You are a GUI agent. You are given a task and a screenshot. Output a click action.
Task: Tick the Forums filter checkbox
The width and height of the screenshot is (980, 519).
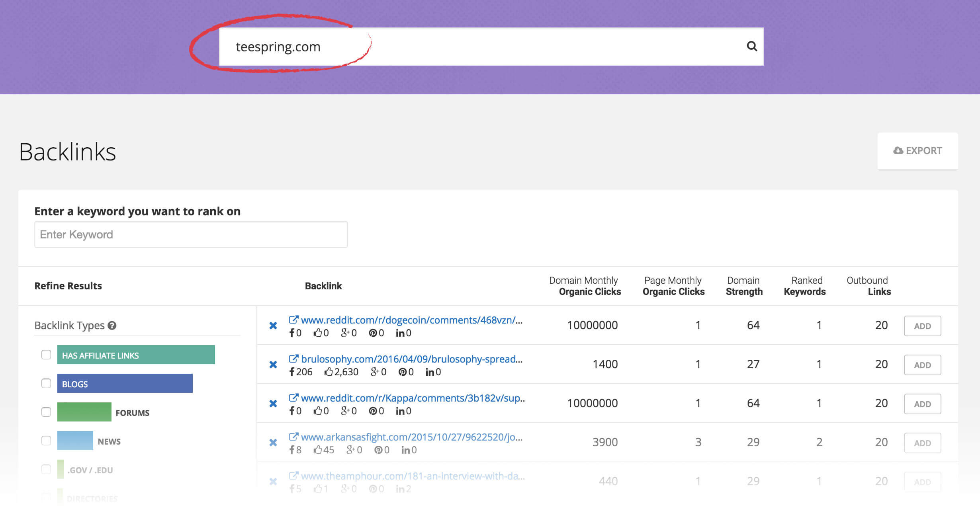46,412
